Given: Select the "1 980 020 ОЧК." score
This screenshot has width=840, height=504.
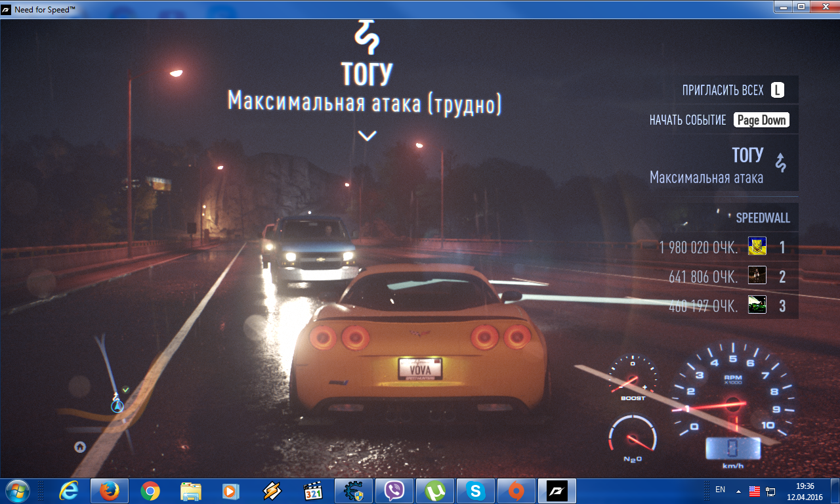Looking at the screenshot, I should click(x=698, y=247).
